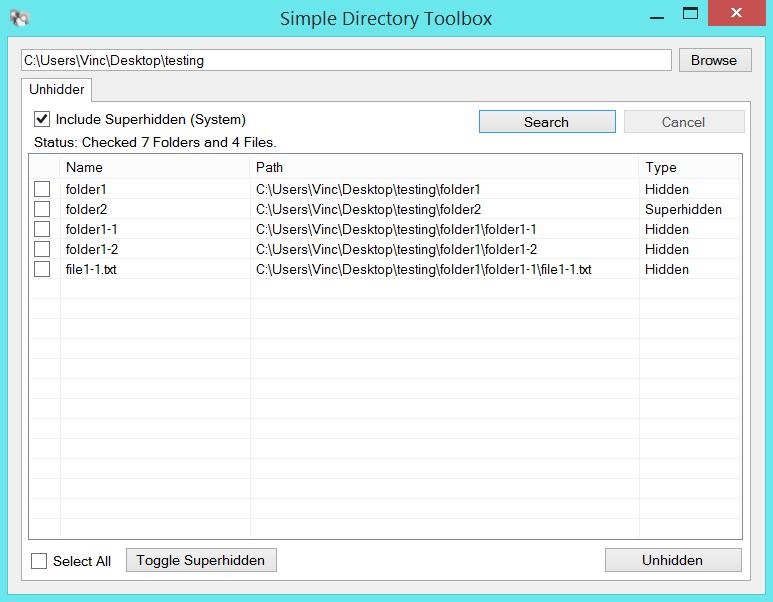Minimize the Simple Directory Toolbox window
This screenshot has height=602, width=773.
coord(657,18)
